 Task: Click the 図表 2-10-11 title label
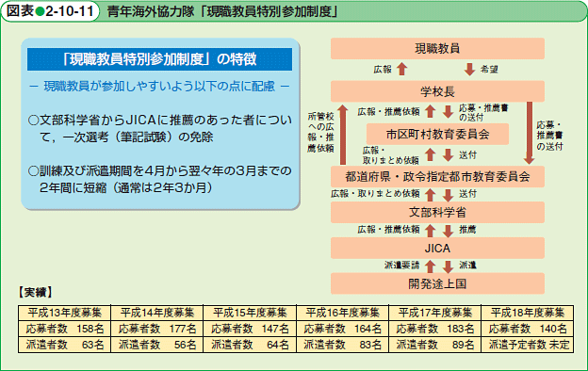pyautogui.click(x=50, y=11)
